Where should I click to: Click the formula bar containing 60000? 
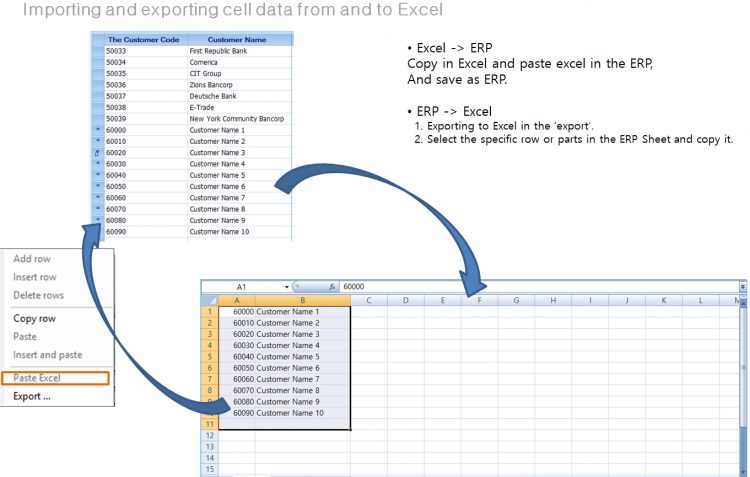tap(539, 287)
